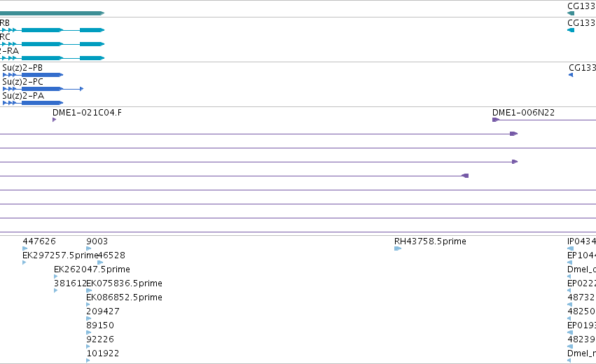Image resolution: width=596 pixels, height=364 pixels.
Task: Click the EK297257.5prime label
Action: tap(60, 255)
